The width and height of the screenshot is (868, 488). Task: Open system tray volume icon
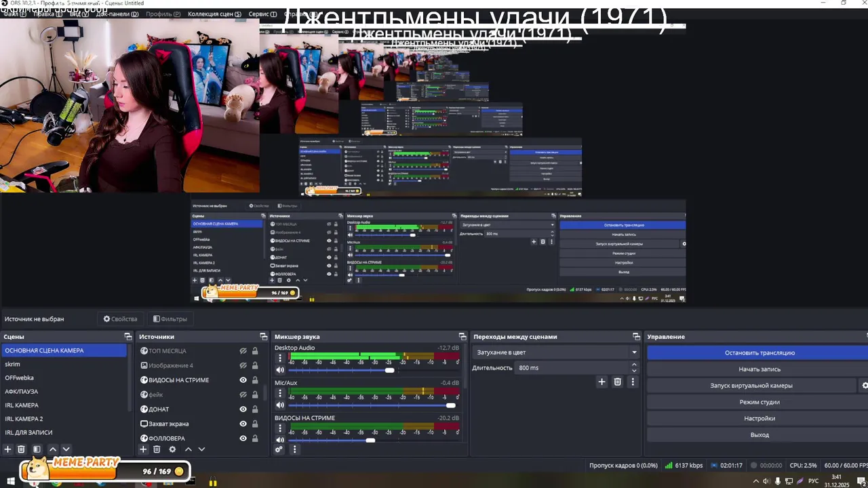click(766, 481)
